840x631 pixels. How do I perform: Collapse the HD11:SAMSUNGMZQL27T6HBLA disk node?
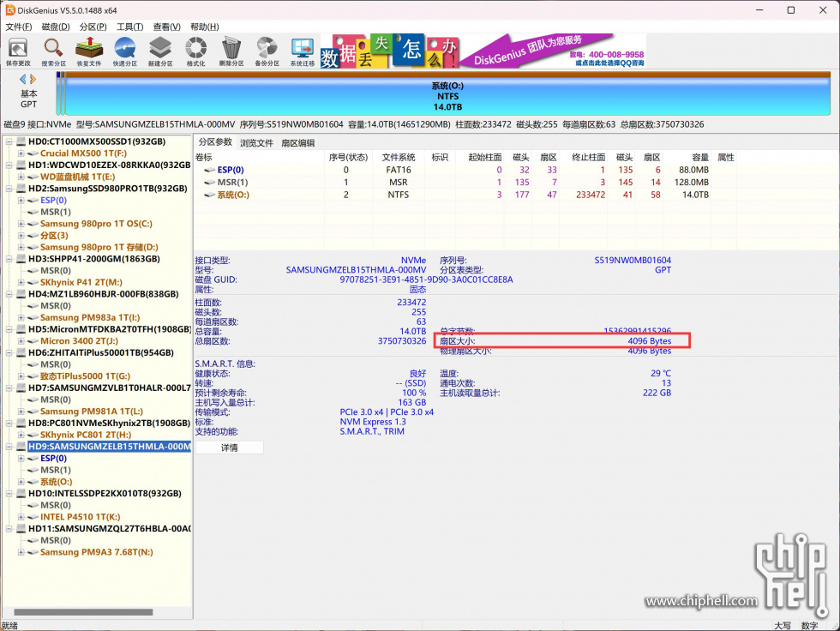[9, 529]
